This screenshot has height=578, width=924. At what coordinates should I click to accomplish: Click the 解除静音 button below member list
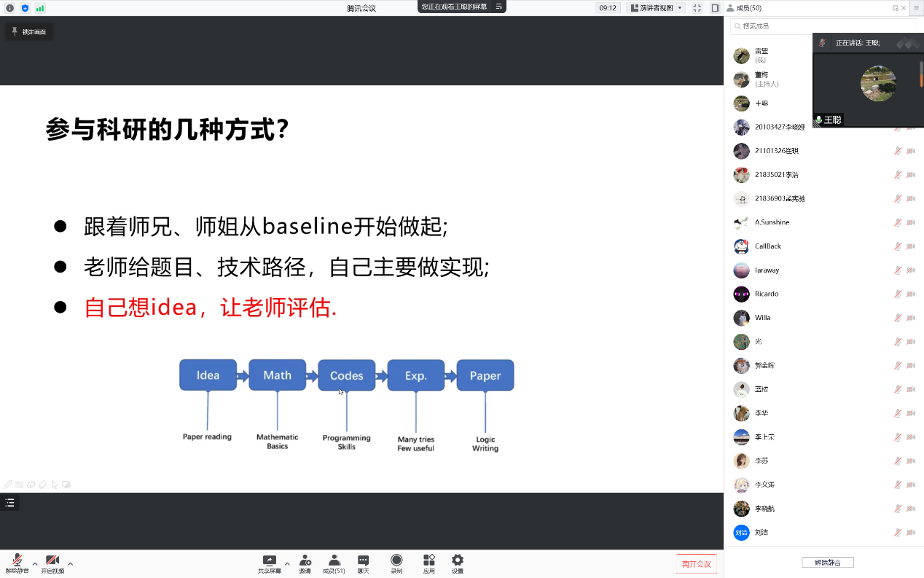tap(827, 563)
